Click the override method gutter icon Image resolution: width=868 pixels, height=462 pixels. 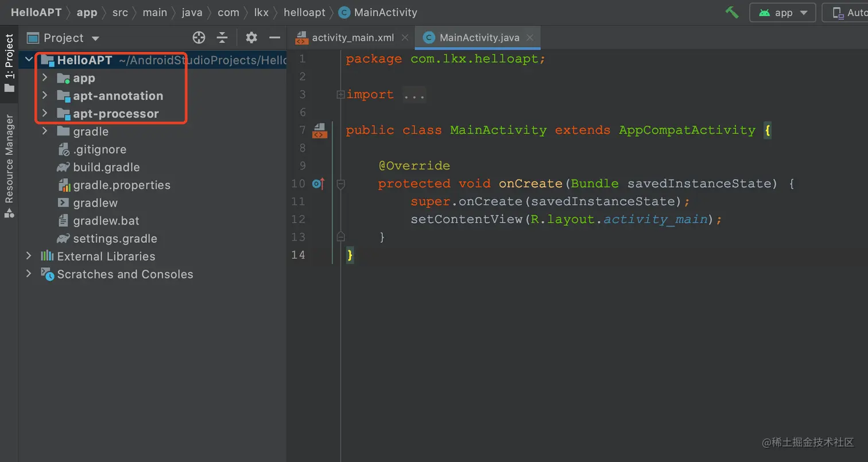pos(318,184)
